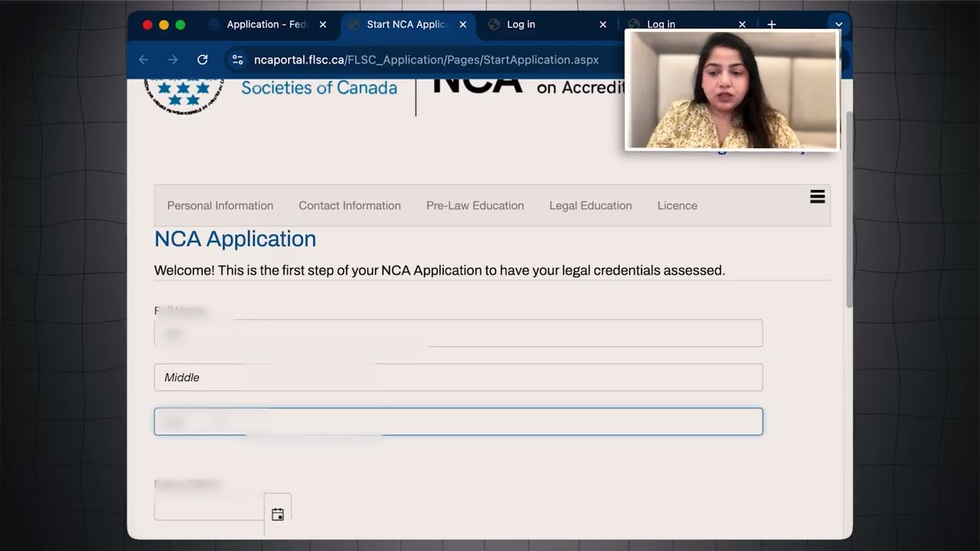Focus the Middle name input field
Viewport: 980px width, 551px height.
459,377
